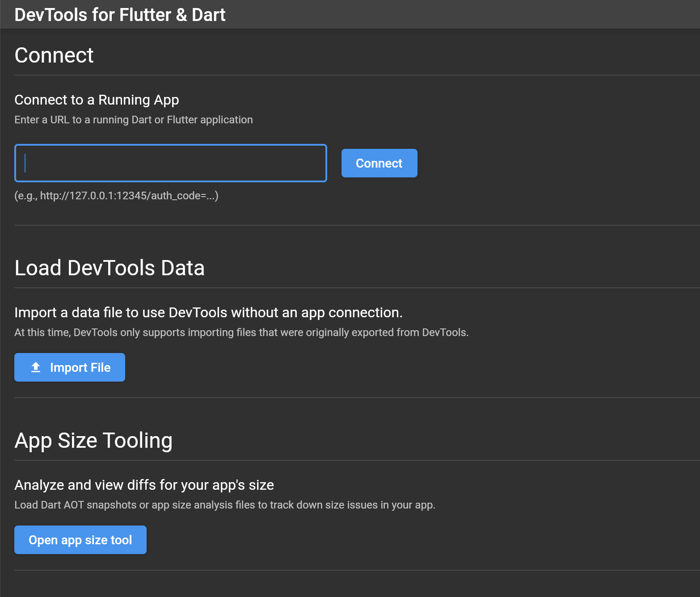Click the DevTools for Flutter & Dart title
Image resolution: width=700 pixels, height=597 pixels.
click(120, 15)
